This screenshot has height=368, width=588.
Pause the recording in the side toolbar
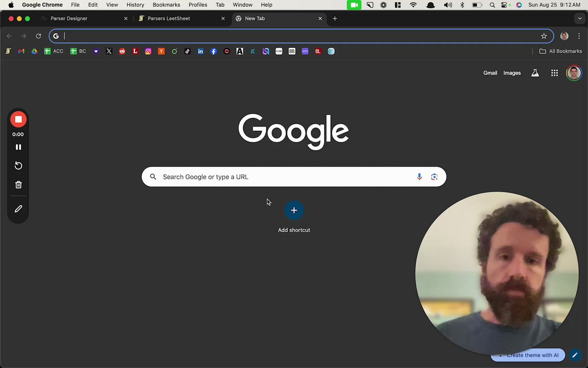click(18, 147)
